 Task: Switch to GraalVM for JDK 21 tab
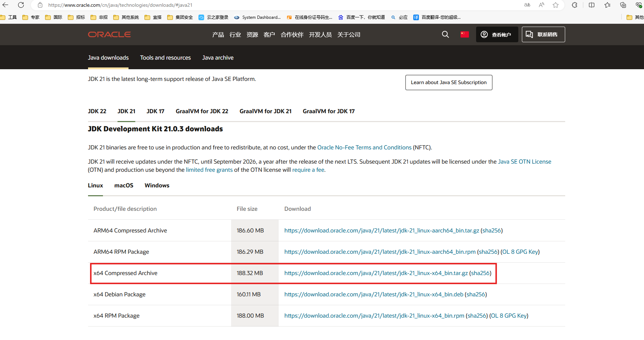(x=266, y=111)
